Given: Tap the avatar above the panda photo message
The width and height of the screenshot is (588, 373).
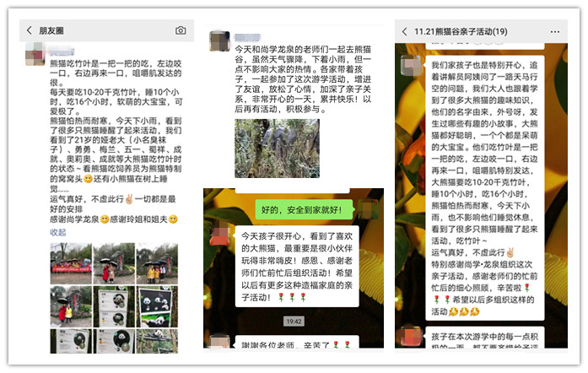Looking at the screenshot, I should point(218,40).
